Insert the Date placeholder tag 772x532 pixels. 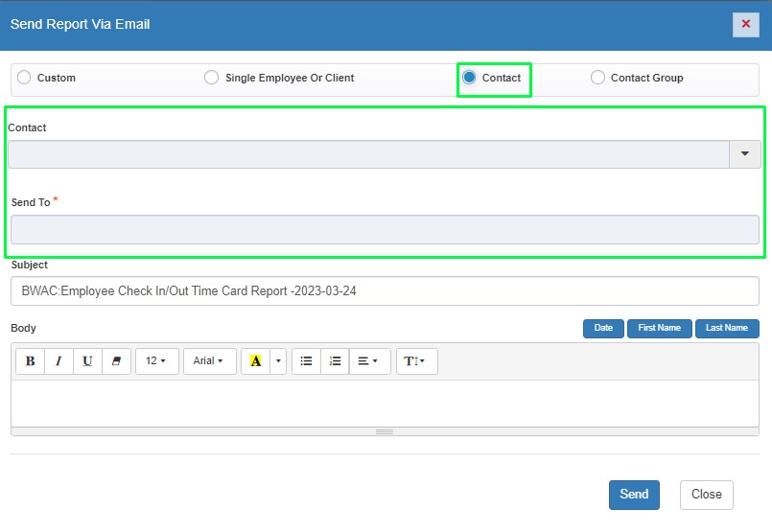[603, 328]
